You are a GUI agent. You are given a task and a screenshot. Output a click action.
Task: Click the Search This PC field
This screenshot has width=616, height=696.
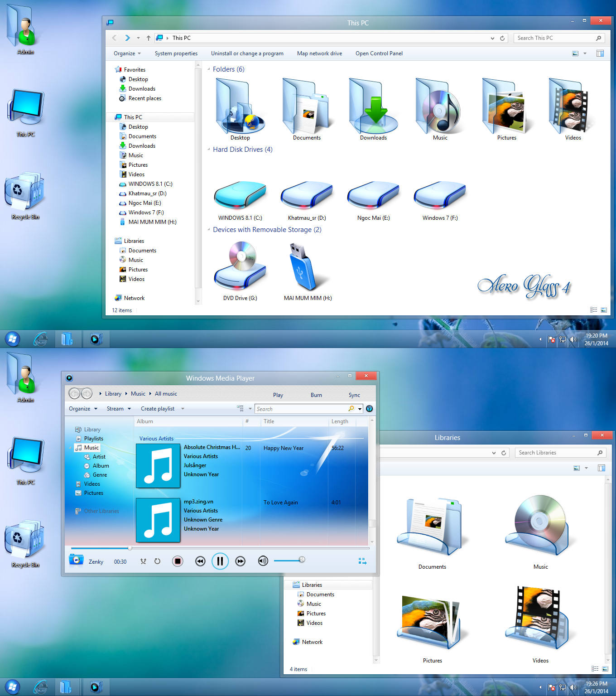click(560, 38)
